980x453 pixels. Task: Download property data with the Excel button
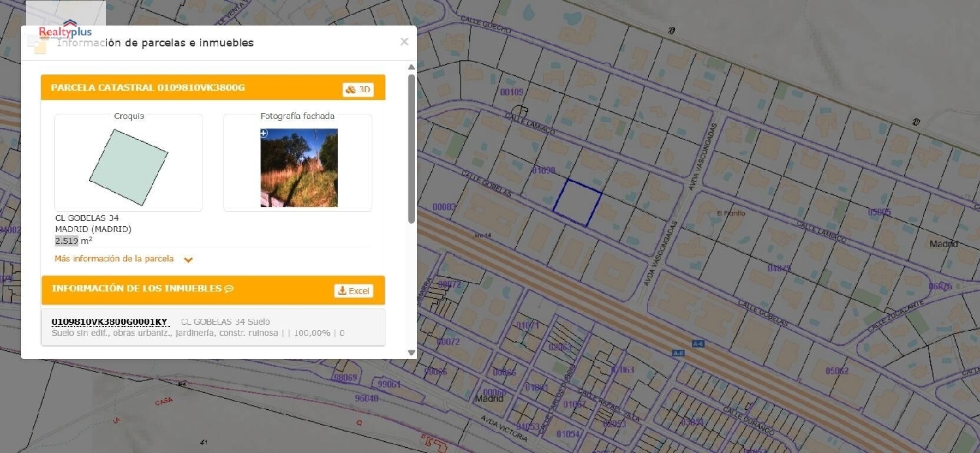[x=353, y=291]
